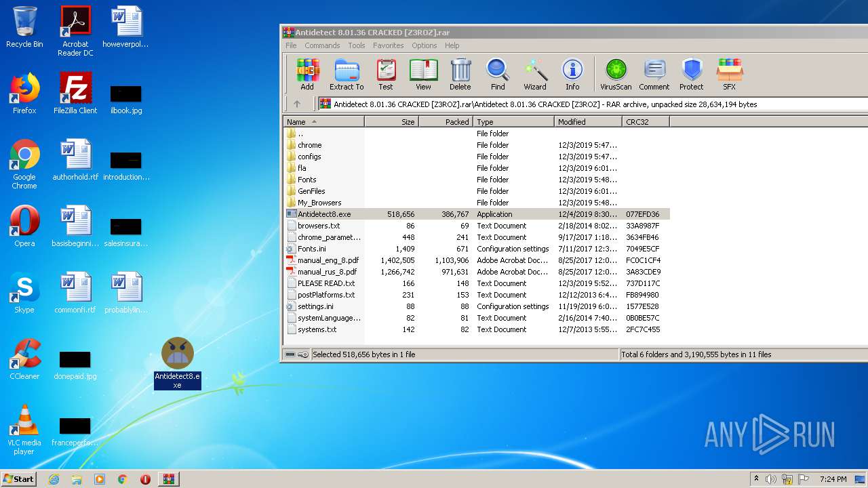
Task: Select settings.ini file
Action: point(476,306)
